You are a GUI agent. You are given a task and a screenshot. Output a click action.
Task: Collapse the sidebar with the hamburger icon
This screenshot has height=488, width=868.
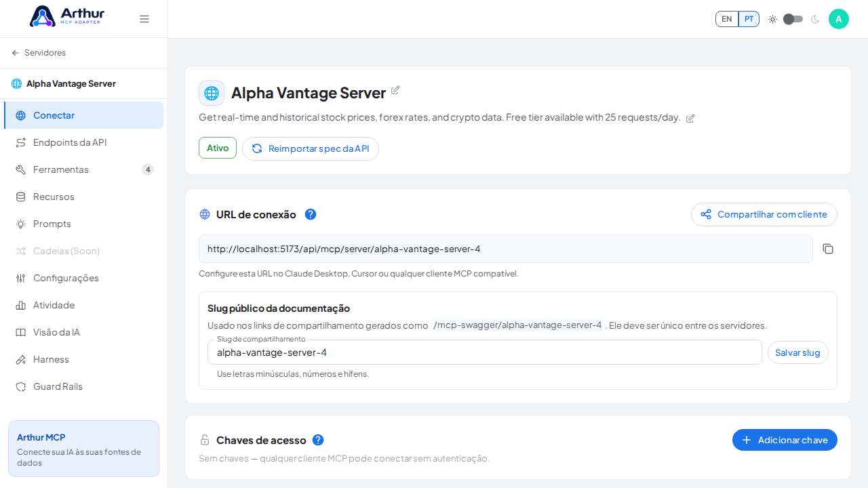[x=144, y=19]
